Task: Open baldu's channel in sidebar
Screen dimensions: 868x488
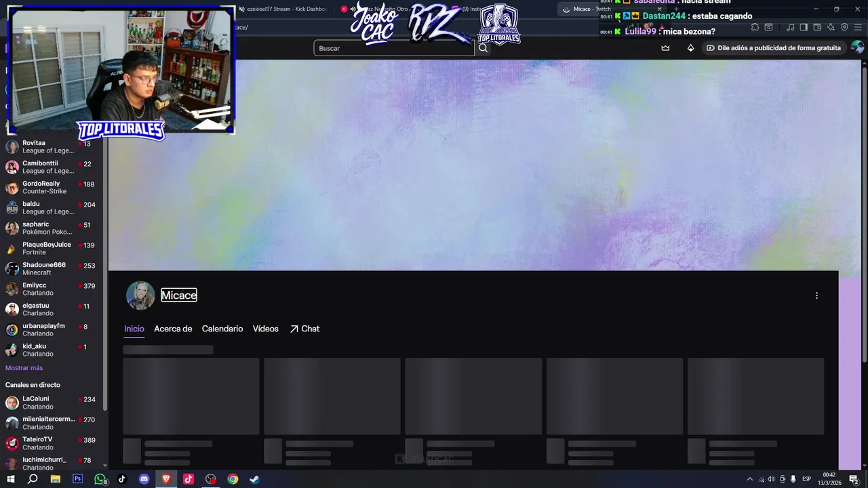Action: [x=51, y=208]
